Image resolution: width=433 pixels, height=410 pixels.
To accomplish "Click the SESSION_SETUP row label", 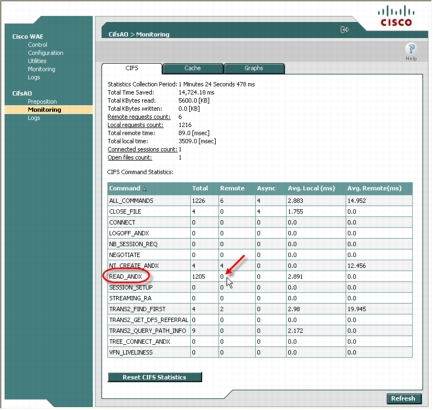I will point(131,287).
